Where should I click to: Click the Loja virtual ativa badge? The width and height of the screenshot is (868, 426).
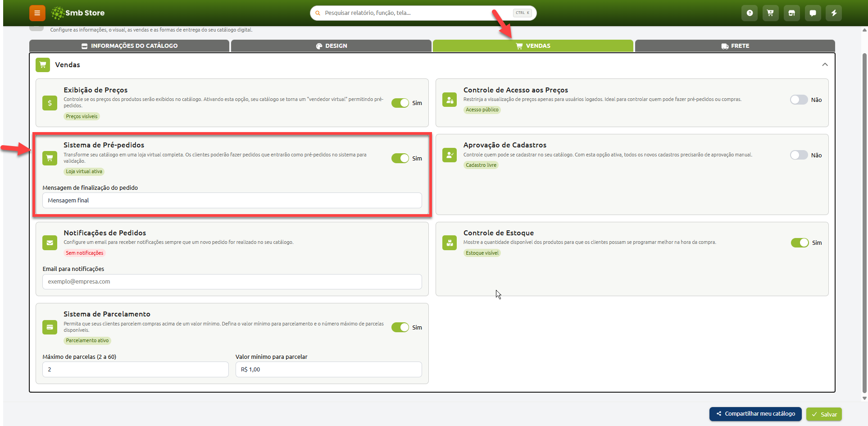(84, 171)
